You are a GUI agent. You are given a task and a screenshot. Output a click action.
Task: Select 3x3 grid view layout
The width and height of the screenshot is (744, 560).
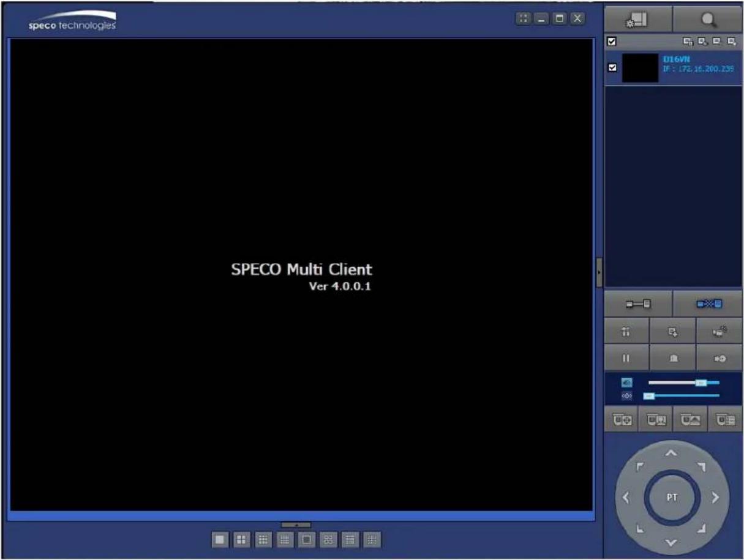pyautogui.click(x=263, y=539)
